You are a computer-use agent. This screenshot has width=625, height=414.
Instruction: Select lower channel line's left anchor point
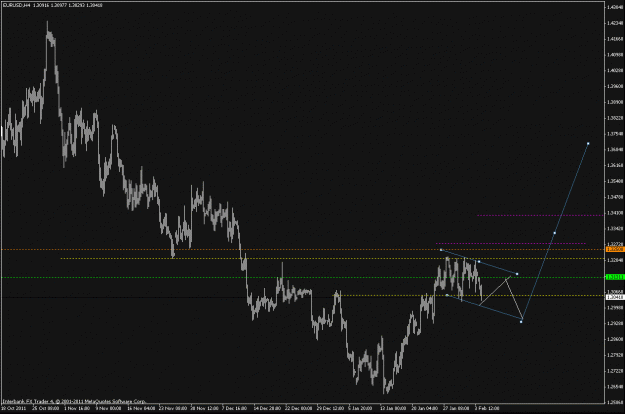tap(447, 295)
